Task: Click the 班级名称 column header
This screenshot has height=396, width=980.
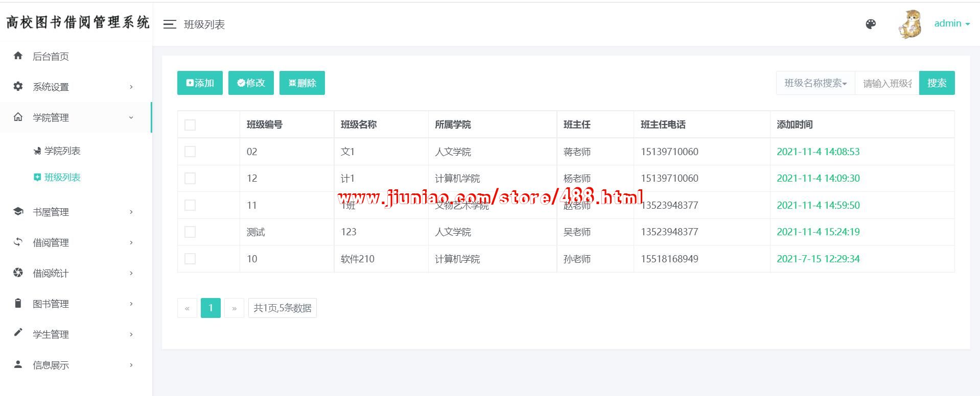Action: pos(359,125)
